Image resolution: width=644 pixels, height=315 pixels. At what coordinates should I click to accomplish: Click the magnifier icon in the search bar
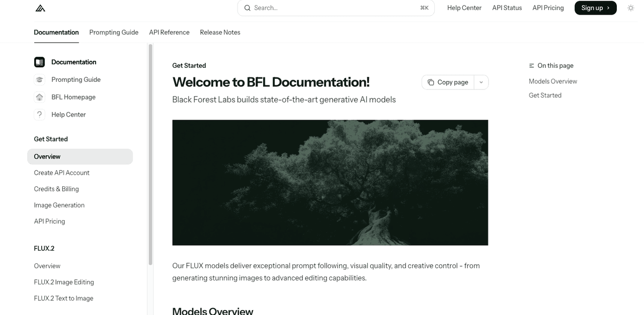[x=247, y=8]
